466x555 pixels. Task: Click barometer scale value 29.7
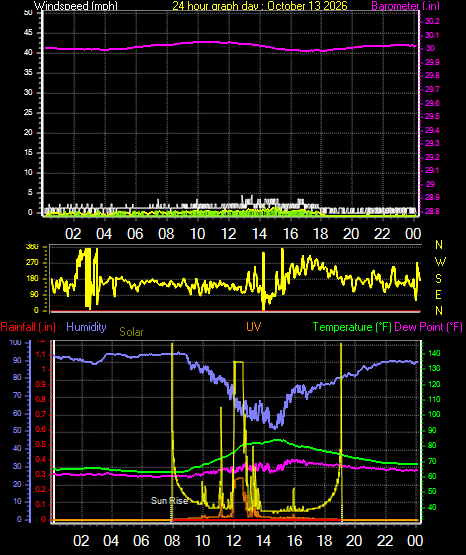click(x=432, y=89)
